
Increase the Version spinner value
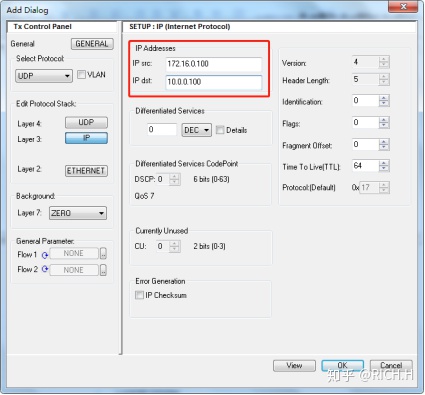[x=384, y=59]
